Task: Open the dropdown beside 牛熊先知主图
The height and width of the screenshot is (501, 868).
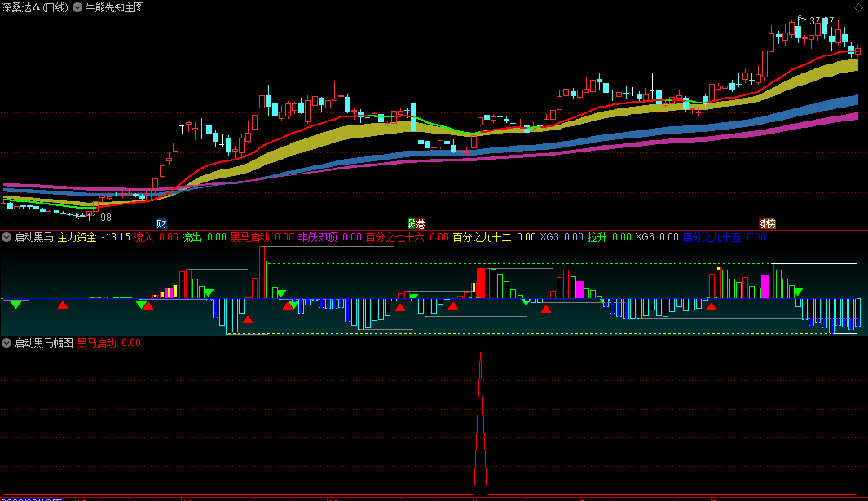Action: coord(77,7)
